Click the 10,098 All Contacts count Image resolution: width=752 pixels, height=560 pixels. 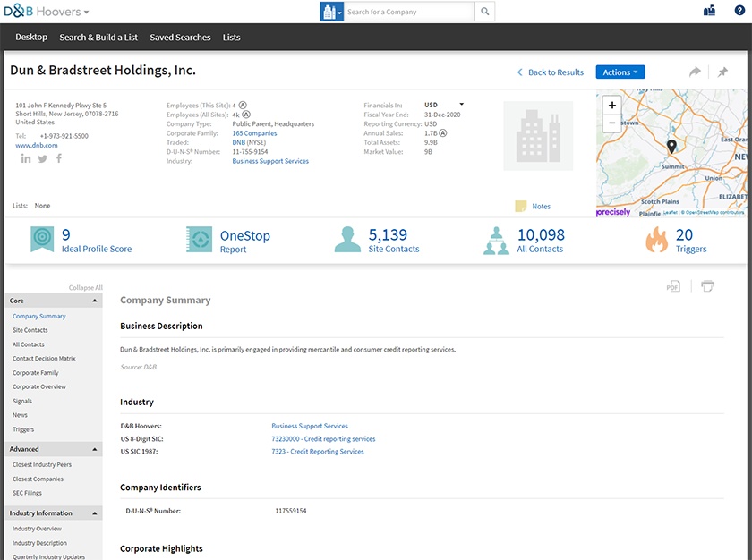click(541, 234)
